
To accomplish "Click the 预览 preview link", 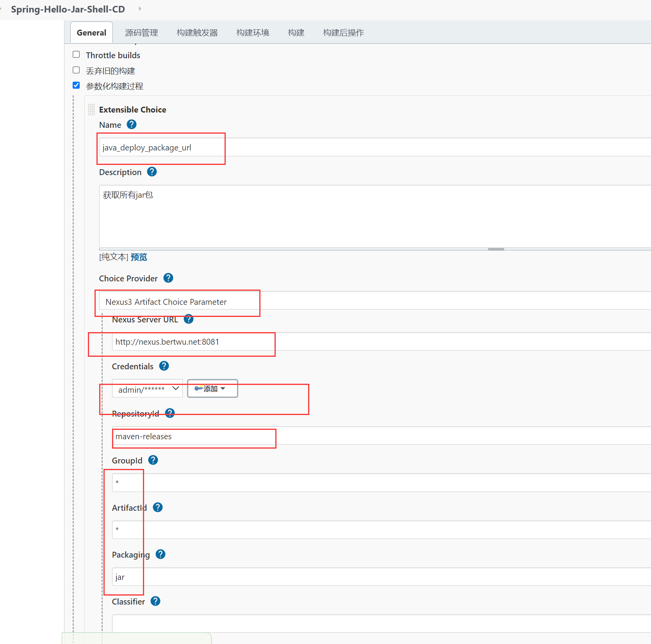I will pyautogui.click(x=138, y=257).
